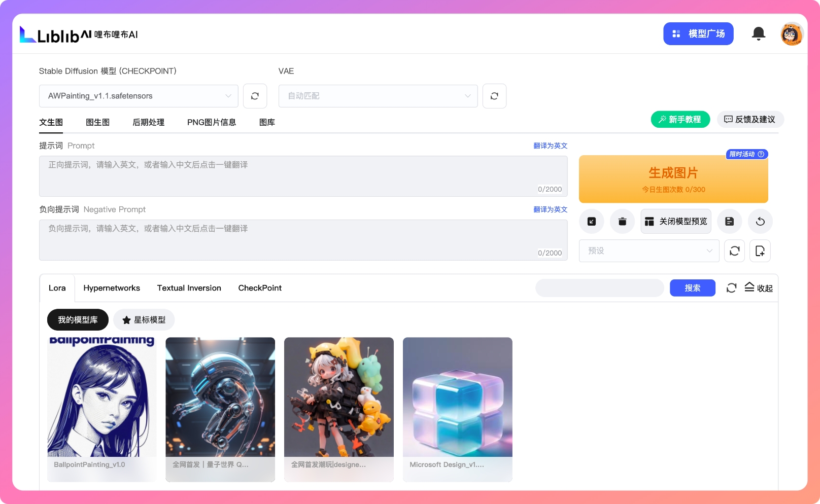Click 翻译为英文 link above the positive prompt
This screenshot has width=820, height=504.
tap(550, 146)
